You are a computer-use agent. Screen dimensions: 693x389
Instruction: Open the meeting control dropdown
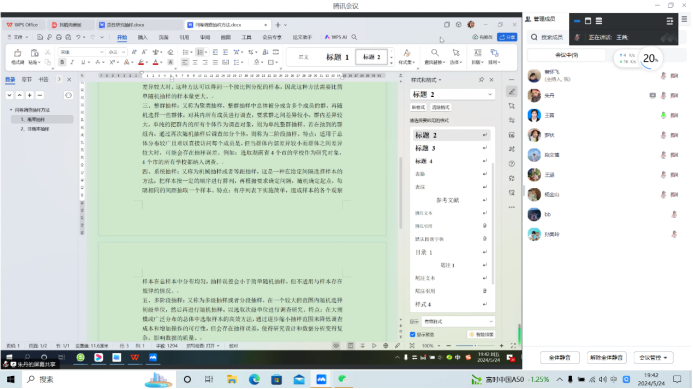(x=654, y=357)
